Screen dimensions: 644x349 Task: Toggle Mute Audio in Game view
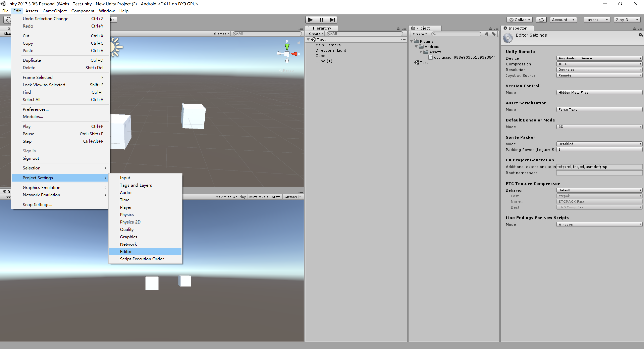[258, 197]
